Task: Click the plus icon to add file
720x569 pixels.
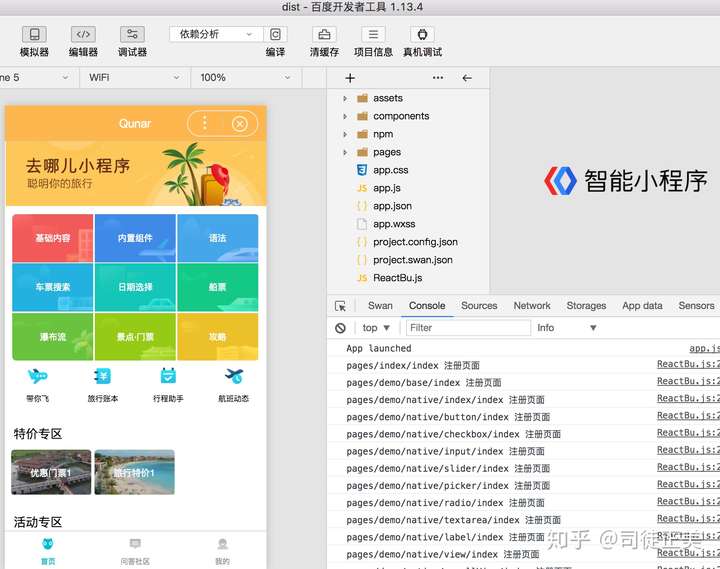Action: click(x=350, y=78)
